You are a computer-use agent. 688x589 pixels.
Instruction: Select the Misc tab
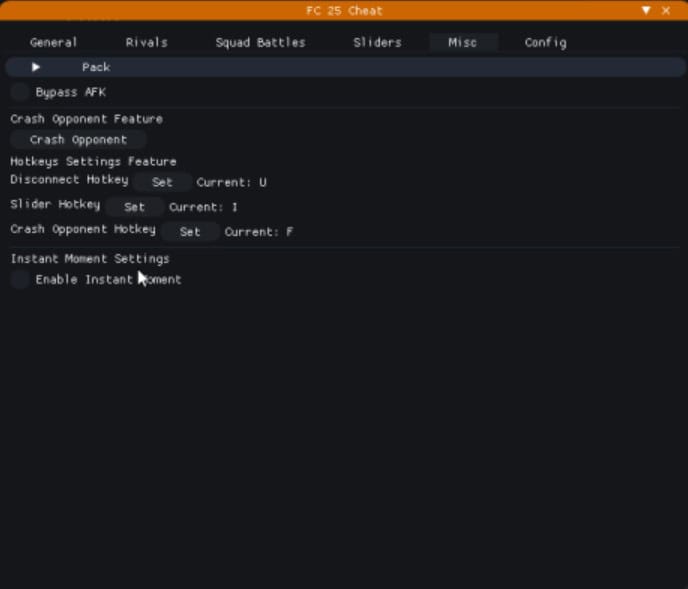pyautogui.click(x=462, y=43)
